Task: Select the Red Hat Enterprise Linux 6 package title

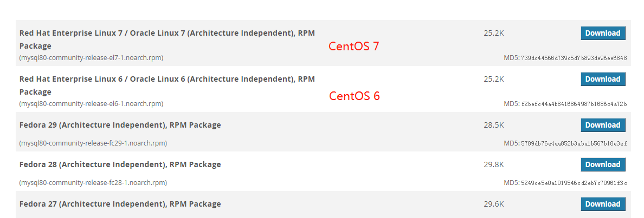Action: [x=167, y=85]
